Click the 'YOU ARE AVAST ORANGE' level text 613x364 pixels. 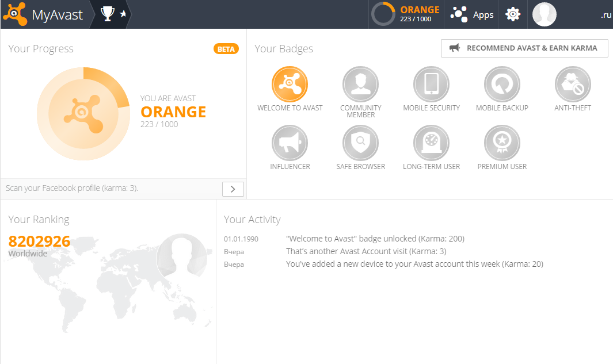pos(173,107)
